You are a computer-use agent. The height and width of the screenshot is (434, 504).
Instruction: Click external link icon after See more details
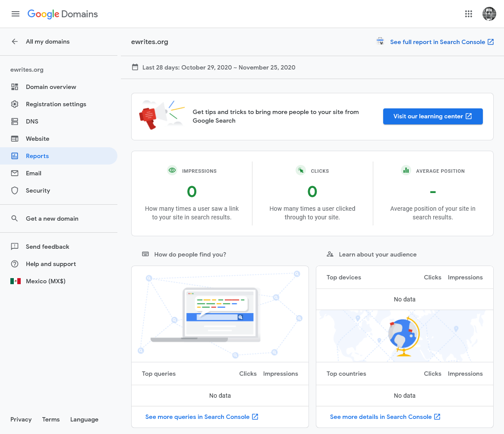(x=437, y=417)
